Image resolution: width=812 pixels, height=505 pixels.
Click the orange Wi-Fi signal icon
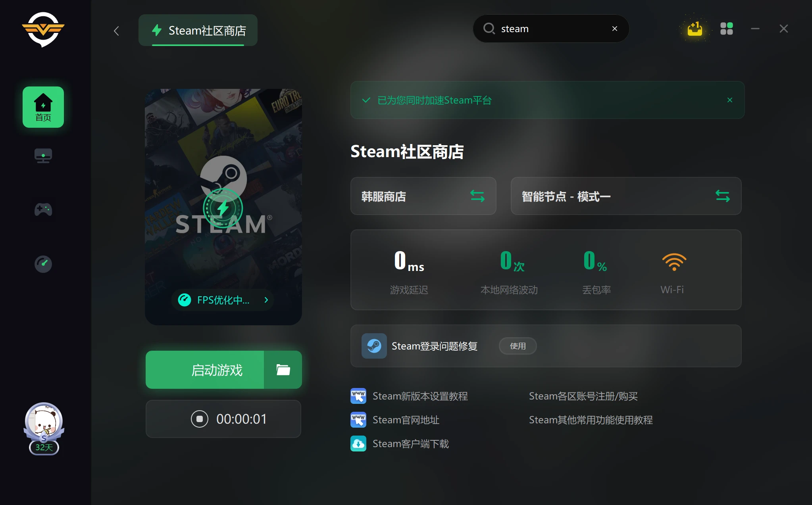pos(674,262)
